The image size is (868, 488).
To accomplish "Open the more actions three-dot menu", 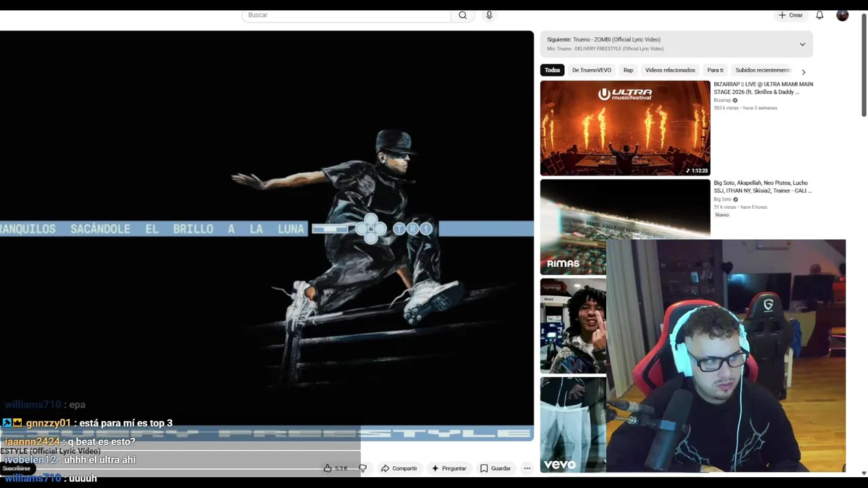I will (x=527, y=468).
